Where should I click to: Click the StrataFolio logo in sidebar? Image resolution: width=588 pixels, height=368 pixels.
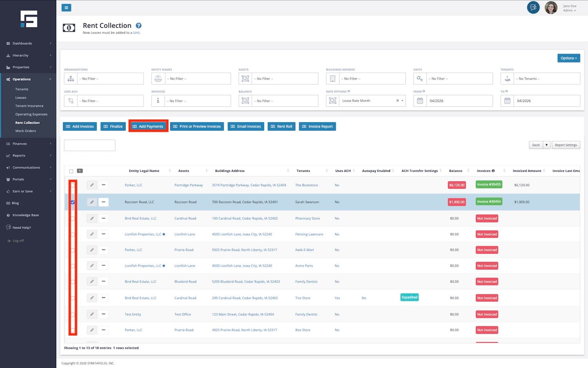click(x=29, y=19)
